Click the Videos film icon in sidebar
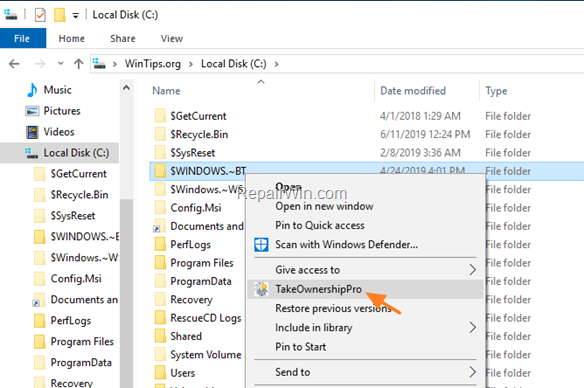Screen dimensions: 584x388 pyautogui.click(x=32, y=132)
